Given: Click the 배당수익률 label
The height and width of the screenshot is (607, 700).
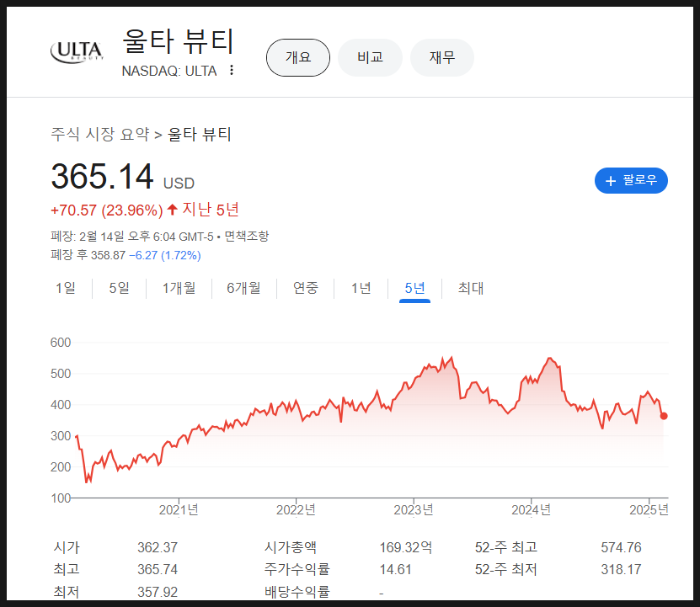Looking at the screenshot, I should click(297, 592).
